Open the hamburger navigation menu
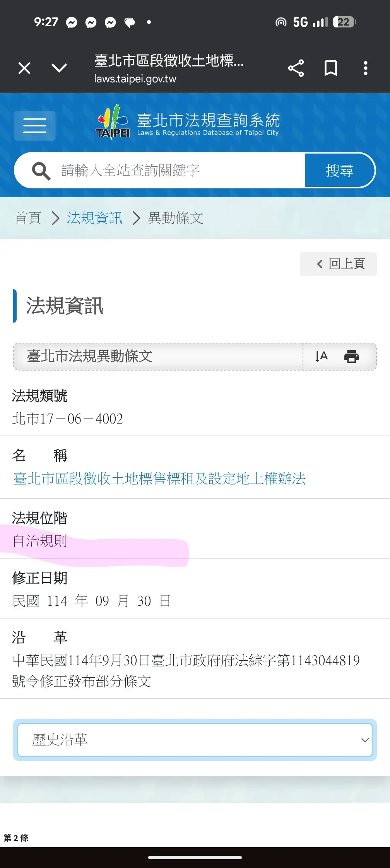390x868 pixels. click(x=35, y=125)
